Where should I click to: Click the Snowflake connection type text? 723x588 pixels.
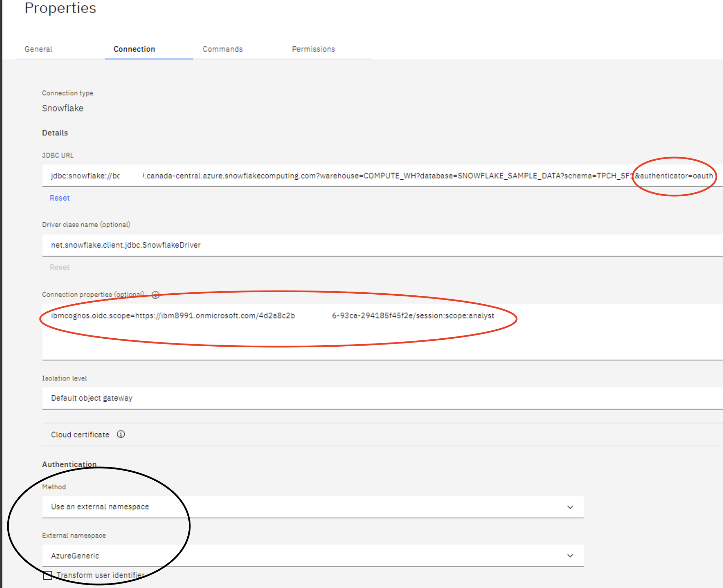coord(63,108)
